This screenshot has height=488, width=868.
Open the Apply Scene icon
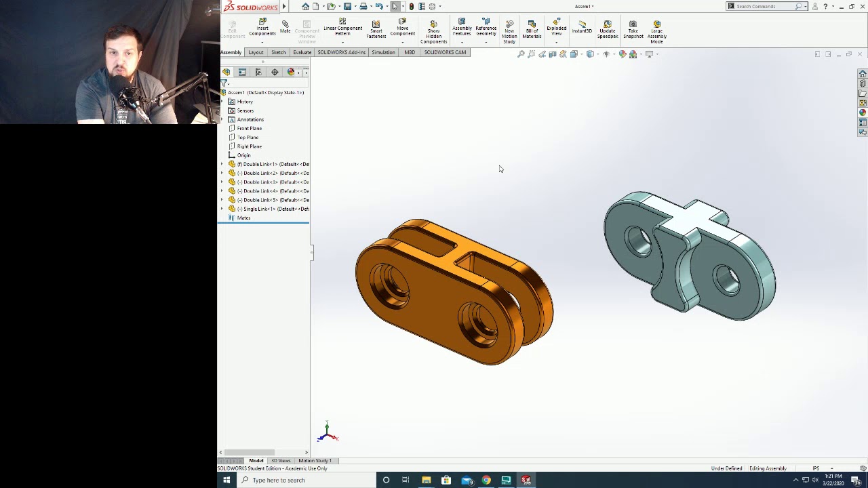633,54
